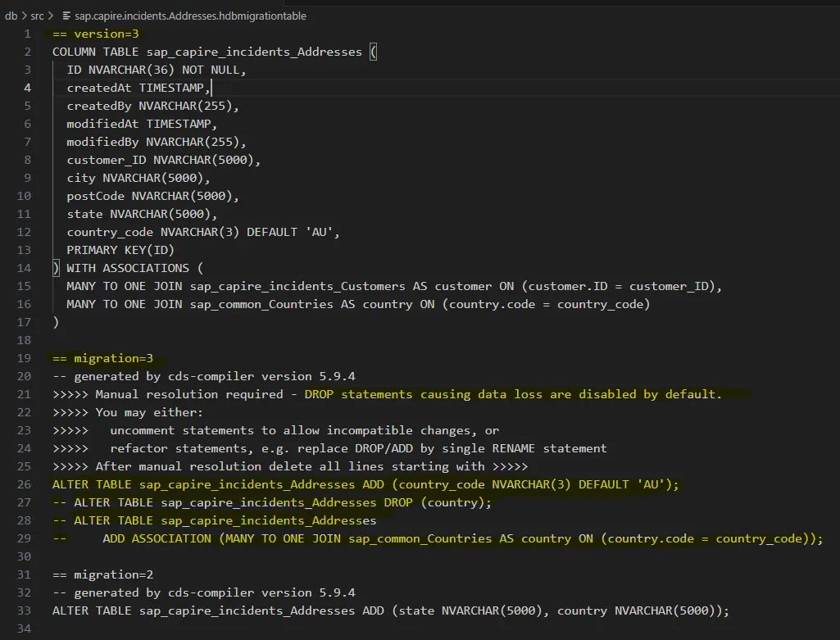This screenshot has width=840, height=640.
Task: Open the 'src' breadcrumb folder
Action: click(x=37, y=16)
